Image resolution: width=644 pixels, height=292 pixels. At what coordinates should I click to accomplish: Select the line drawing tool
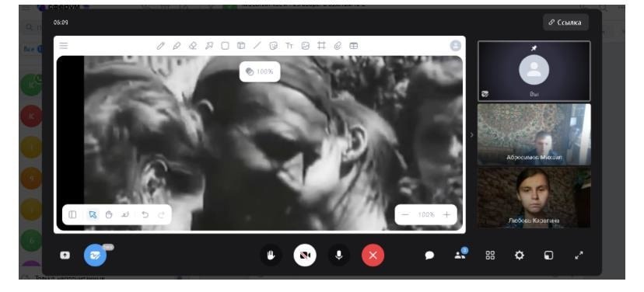pyautogui.click(x=257, y=46)
